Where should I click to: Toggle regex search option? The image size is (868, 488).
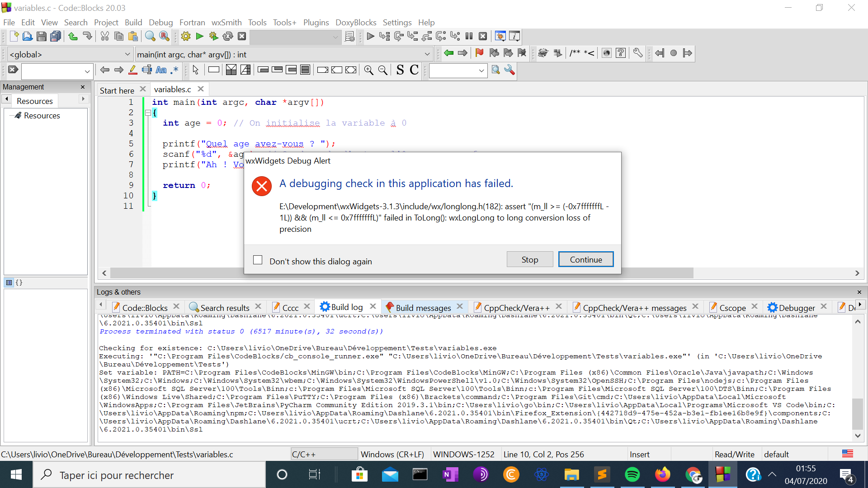point(175,70)
